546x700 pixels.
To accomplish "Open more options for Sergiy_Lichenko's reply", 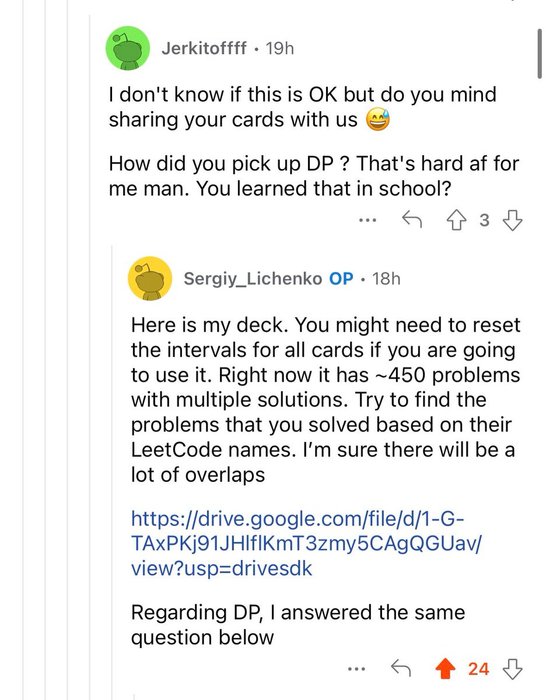I will [x=357, y=669].
